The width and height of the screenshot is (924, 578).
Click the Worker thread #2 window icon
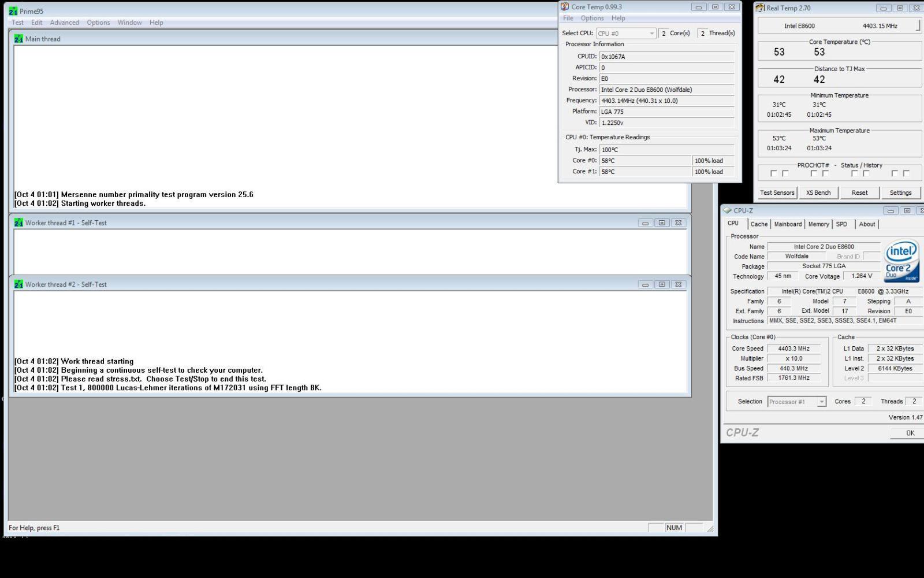pyautogui.click(x=18, y=284)
